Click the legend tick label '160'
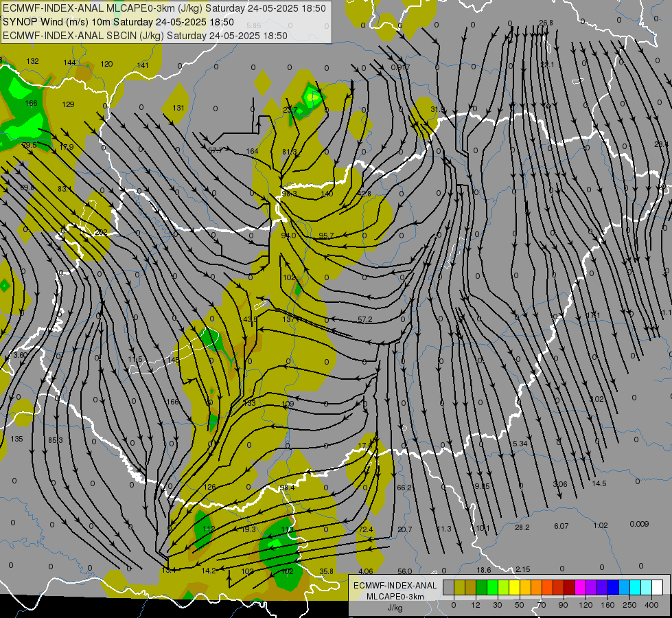 point(607,605)
